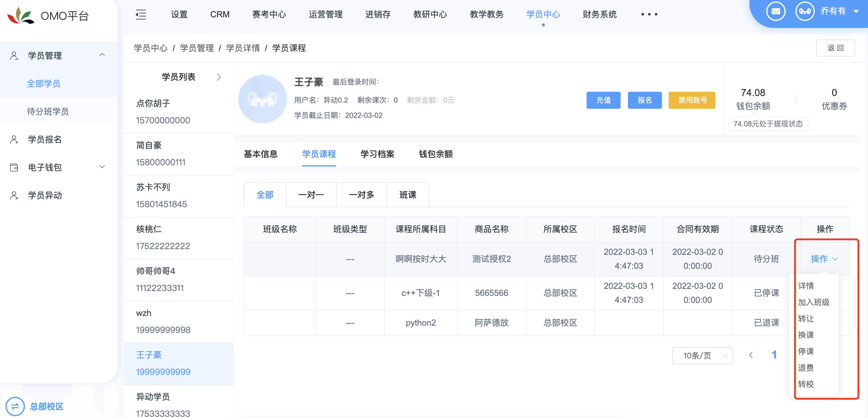Filter courses by 班课 tab
Image resolution: width=868 pixels, height=418 pixels.
[408, 195]
